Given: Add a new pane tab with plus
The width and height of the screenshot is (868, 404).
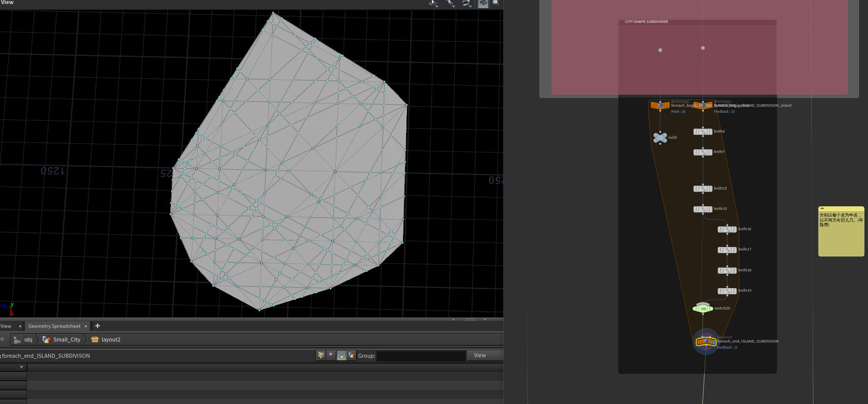Looking at the screenshot, I should [98, 326].
